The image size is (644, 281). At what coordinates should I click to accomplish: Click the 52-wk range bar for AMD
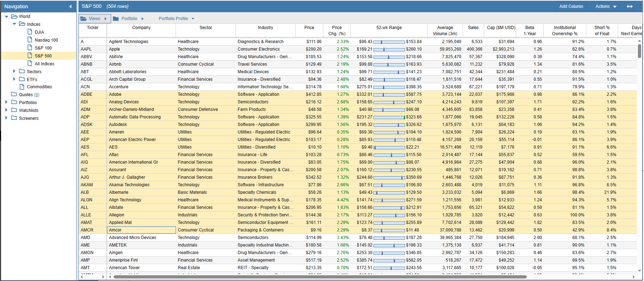(x=389, y=238)
